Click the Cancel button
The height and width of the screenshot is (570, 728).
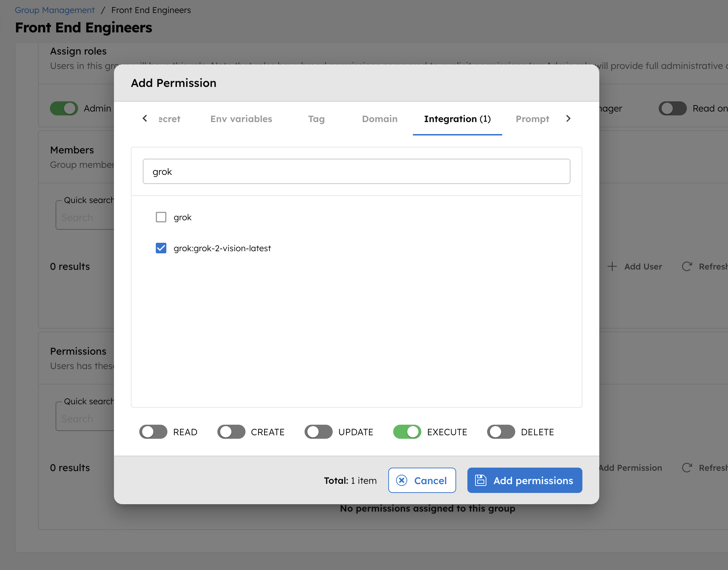coord(422,480)
